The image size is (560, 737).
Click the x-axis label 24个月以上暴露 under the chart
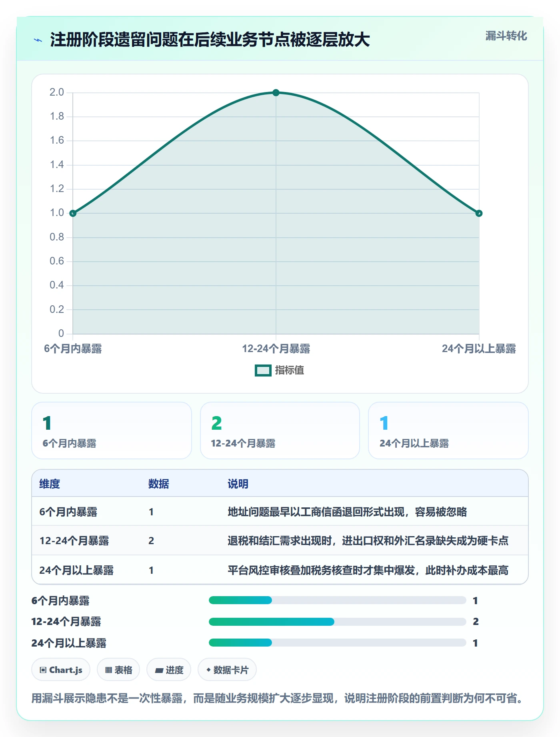click(479, 349)
